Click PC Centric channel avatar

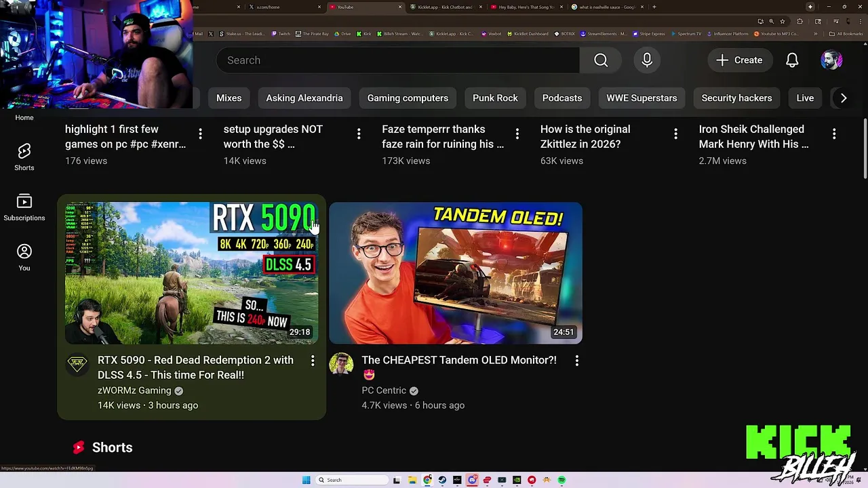click(341, 365)
